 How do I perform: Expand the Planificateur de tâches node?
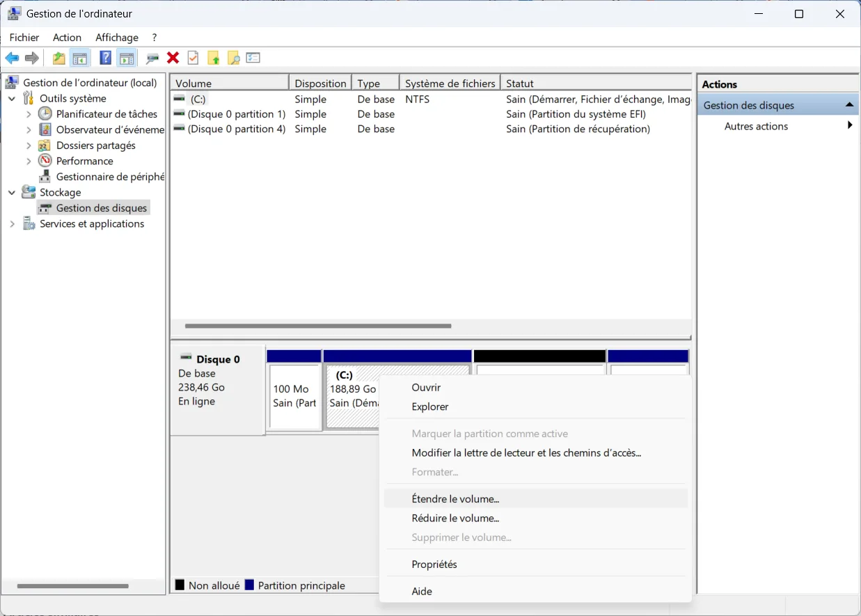(x=29, y=113)
